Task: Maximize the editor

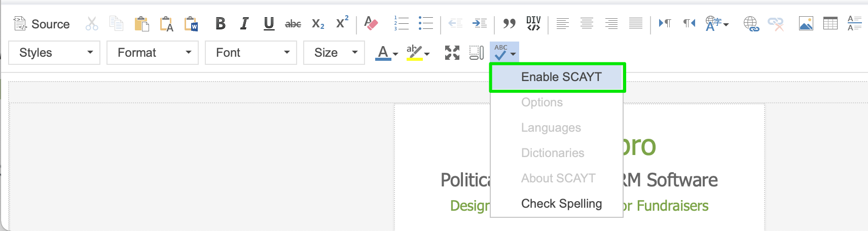Action: 452,53
